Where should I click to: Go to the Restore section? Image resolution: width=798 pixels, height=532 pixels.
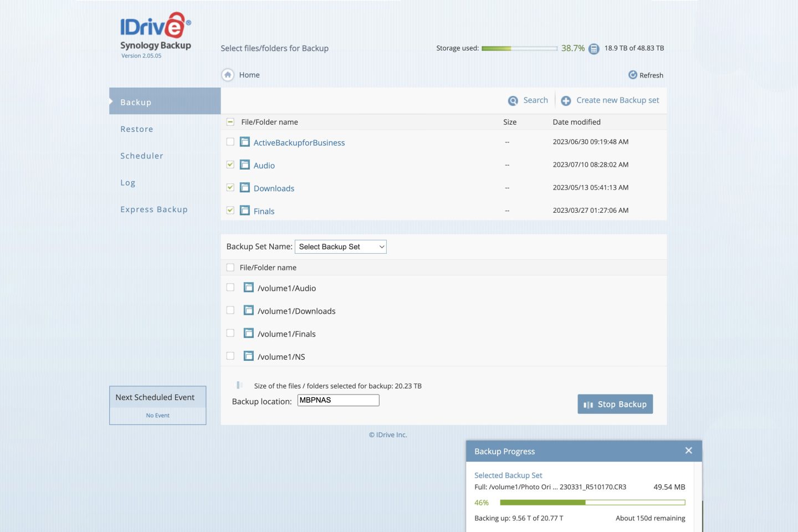[x=137, y=129]
